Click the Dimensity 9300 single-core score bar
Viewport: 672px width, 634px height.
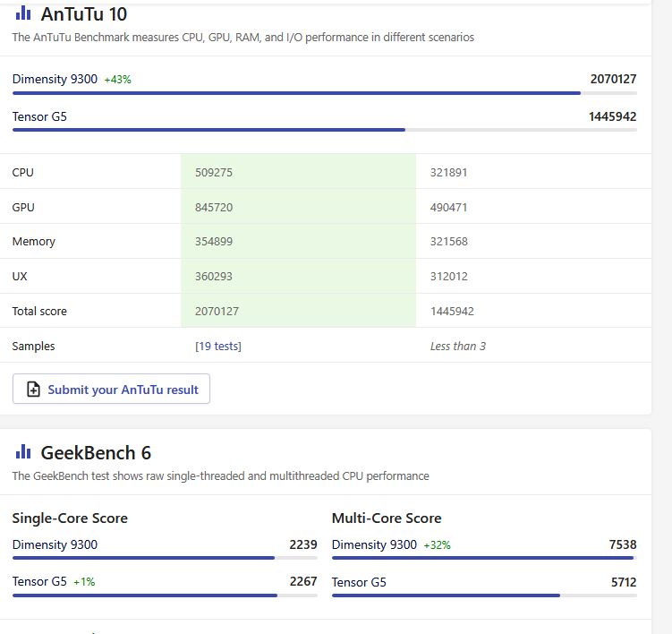coord(143,558)
